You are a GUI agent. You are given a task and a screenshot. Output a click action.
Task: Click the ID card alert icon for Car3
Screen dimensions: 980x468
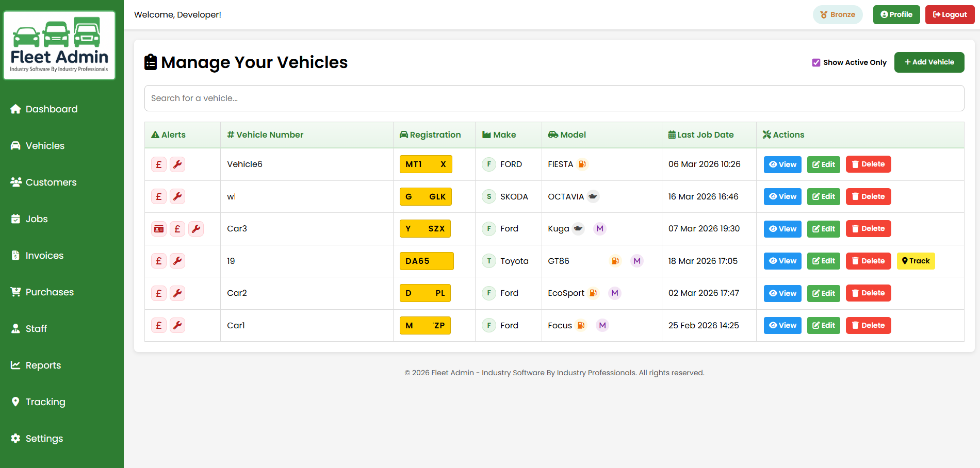(159, 229)
